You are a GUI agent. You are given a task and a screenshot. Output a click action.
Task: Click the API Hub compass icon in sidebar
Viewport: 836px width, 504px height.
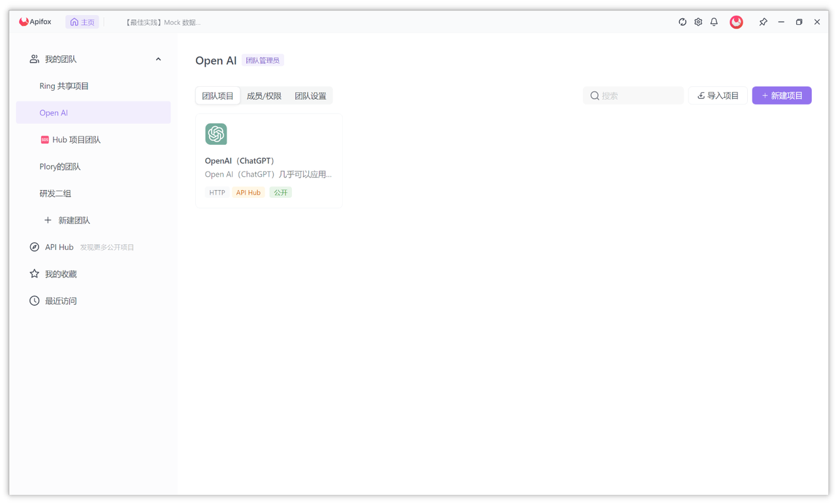click(34, 247)
